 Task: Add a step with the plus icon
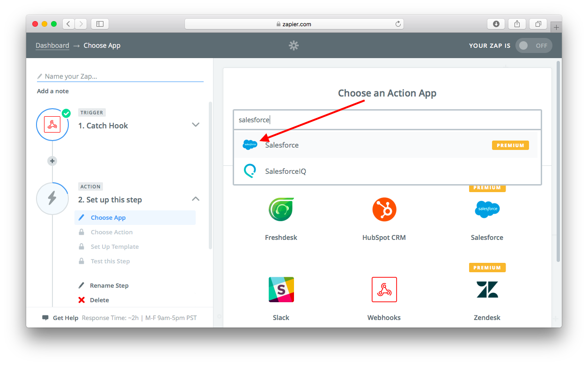(x=52, y=161)
